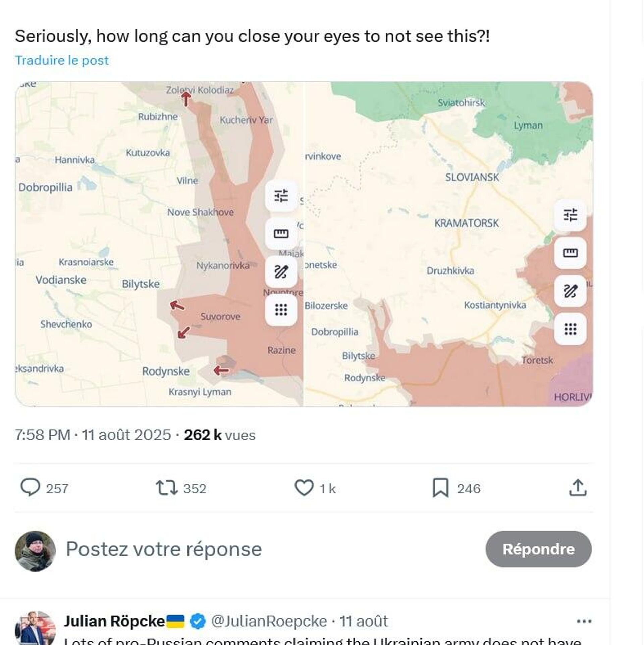Image resolution: width=644 pixels, height=645 pixels.
Task: Select the draw tool on left map
Action: pyautogui.click(x=281, y=271)
